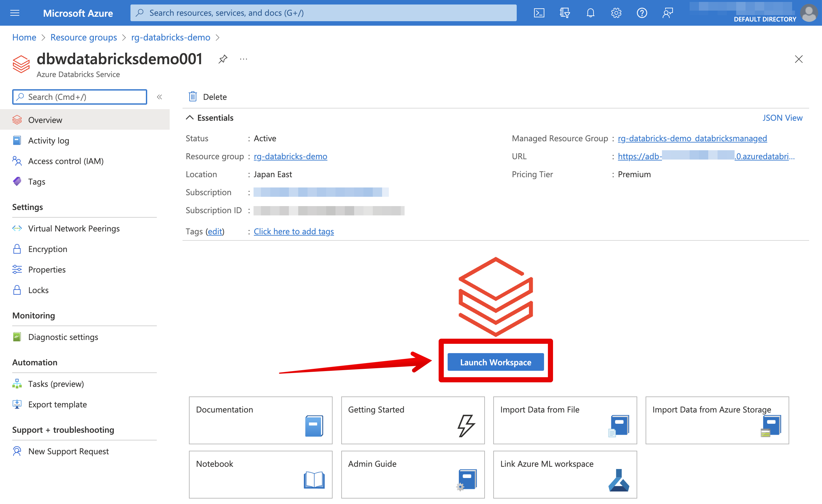Delete the Databricks workspace via trash icon

click(192, 96)
